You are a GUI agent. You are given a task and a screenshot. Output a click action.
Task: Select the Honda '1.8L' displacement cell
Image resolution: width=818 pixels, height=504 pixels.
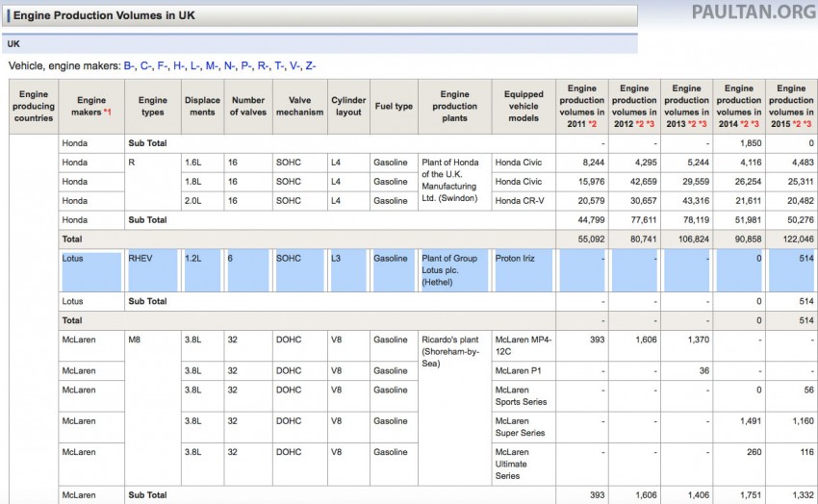[x=202, y=182]
